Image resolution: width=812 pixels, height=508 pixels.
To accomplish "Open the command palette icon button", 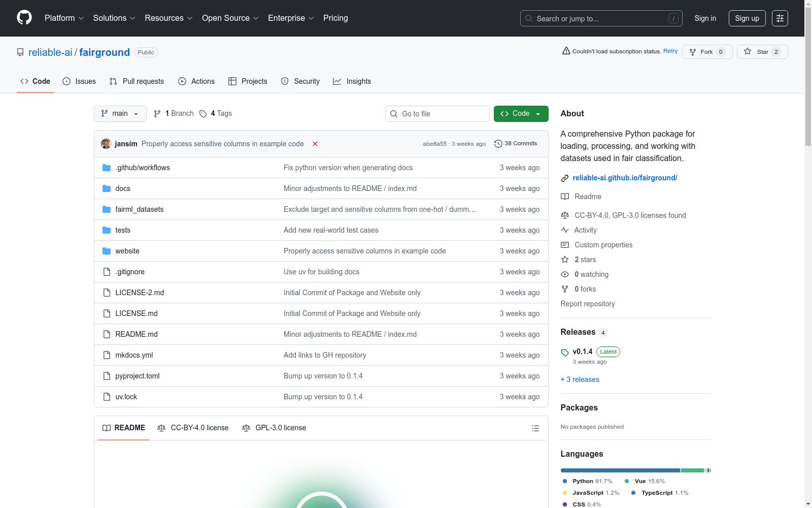I will click(x=780, y=18).
